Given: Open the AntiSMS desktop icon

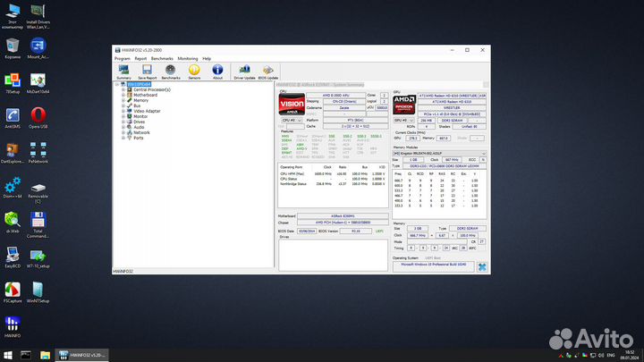Looking at the screenshot, I should coord(13,118).
